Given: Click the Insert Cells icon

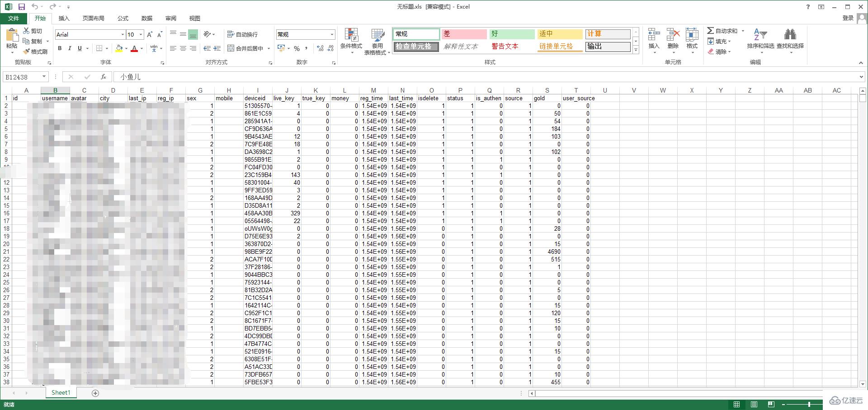Looking at the screenshot, I should (654, 35).
